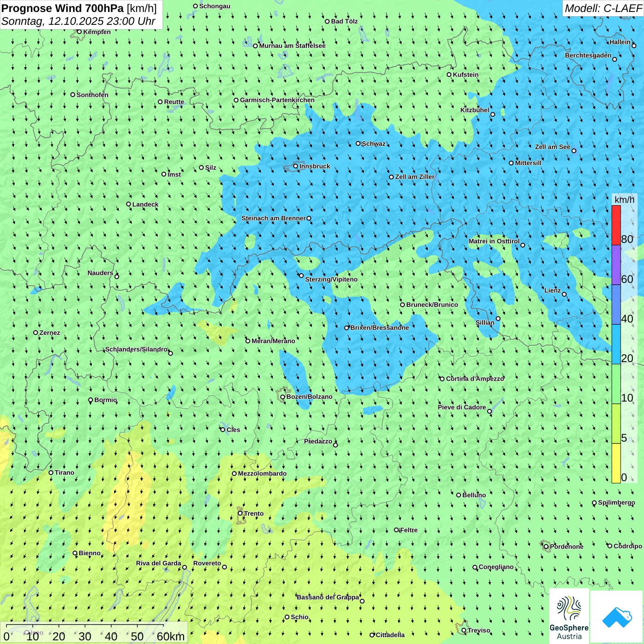644x644 pixels.
Task: Click the 'Riva del Garda' label
Action: 159,563
